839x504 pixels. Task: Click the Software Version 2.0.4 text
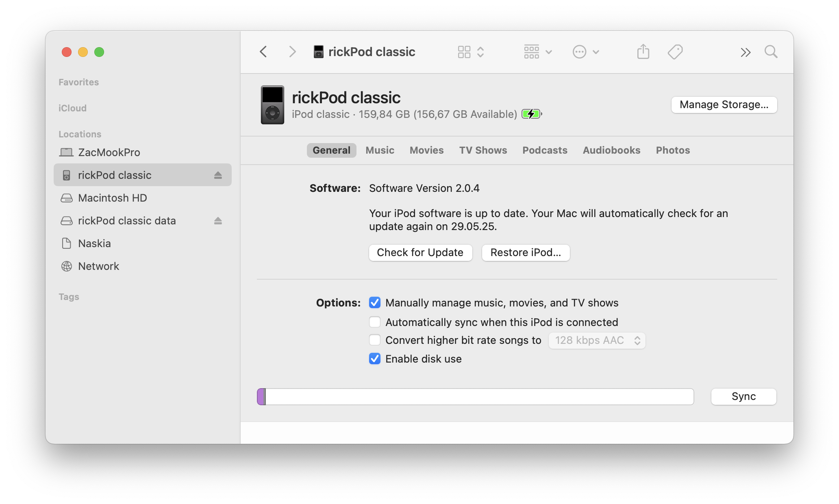point(424,188)
